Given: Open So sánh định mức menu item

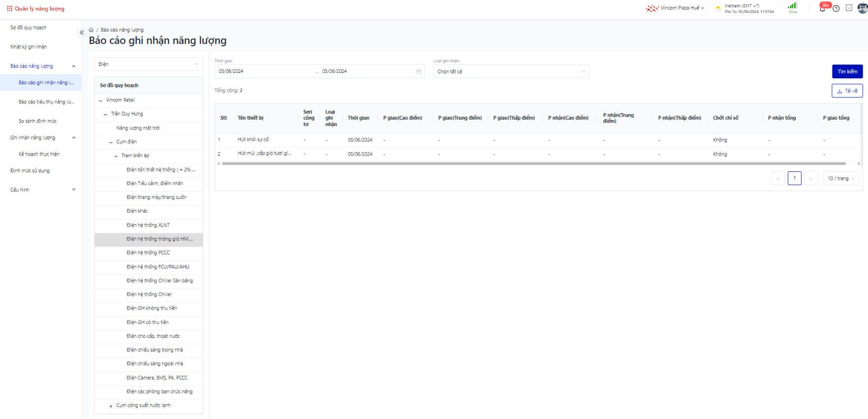Looking at the screenshot, I should 37,121.
